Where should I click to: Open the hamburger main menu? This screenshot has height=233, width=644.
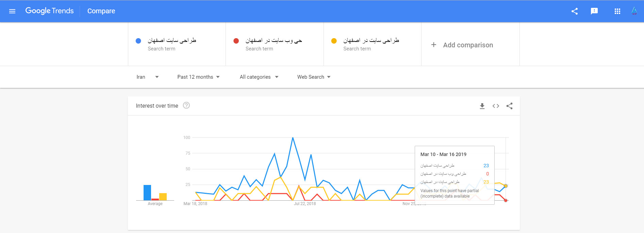coord(12,11)
